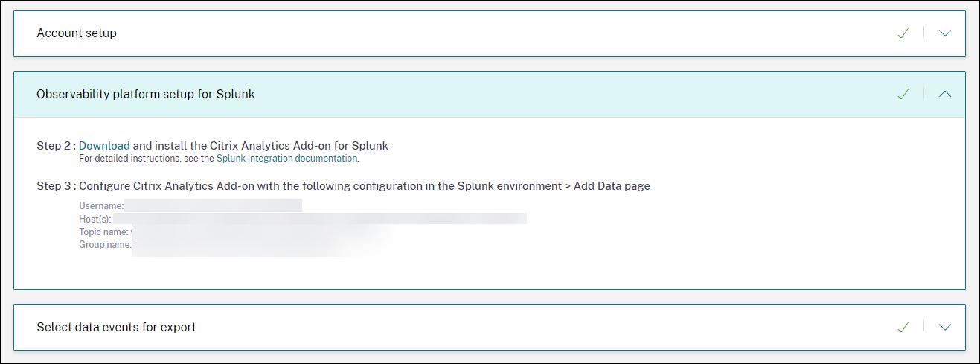Screen dimensions: 980x364
Task: Click the Observability platform setup checkmark icon
Action: pos(903,94)
